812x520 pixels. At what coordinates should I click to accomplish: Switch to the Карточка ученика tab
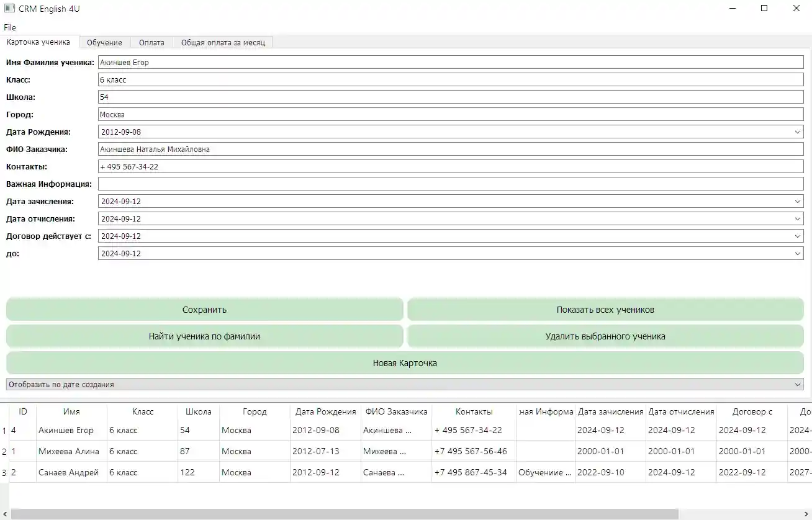click(x=39, y=42)
